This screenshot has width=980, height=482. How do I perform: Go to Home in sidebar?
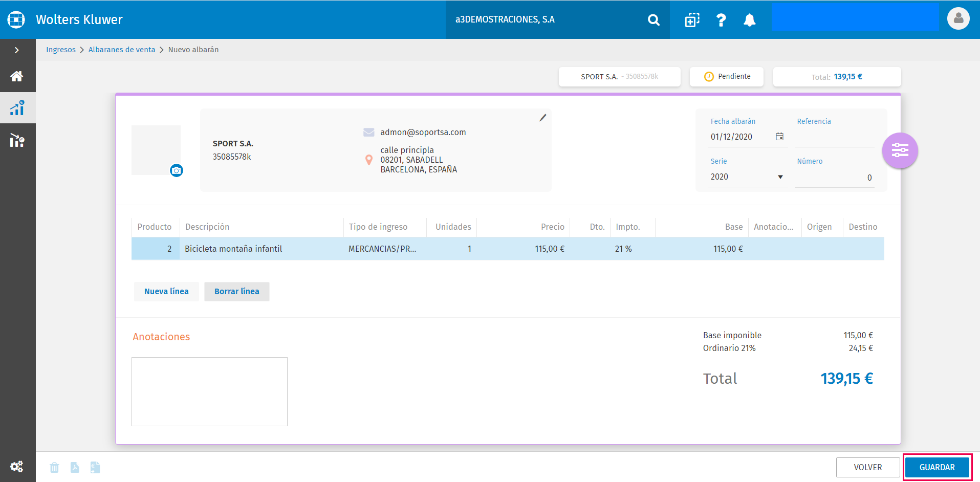pyautogui.click(x=17, y=76)
